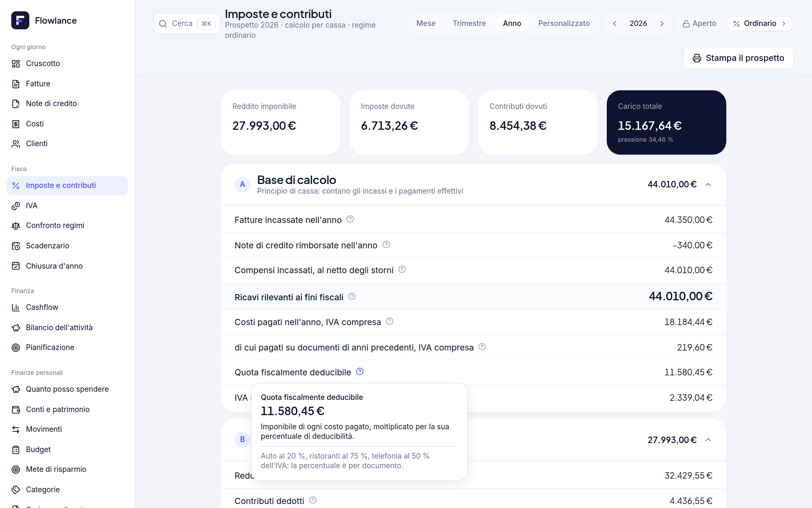
Task: Click the 18.184,44 € costi value
Action: [689, 322]
